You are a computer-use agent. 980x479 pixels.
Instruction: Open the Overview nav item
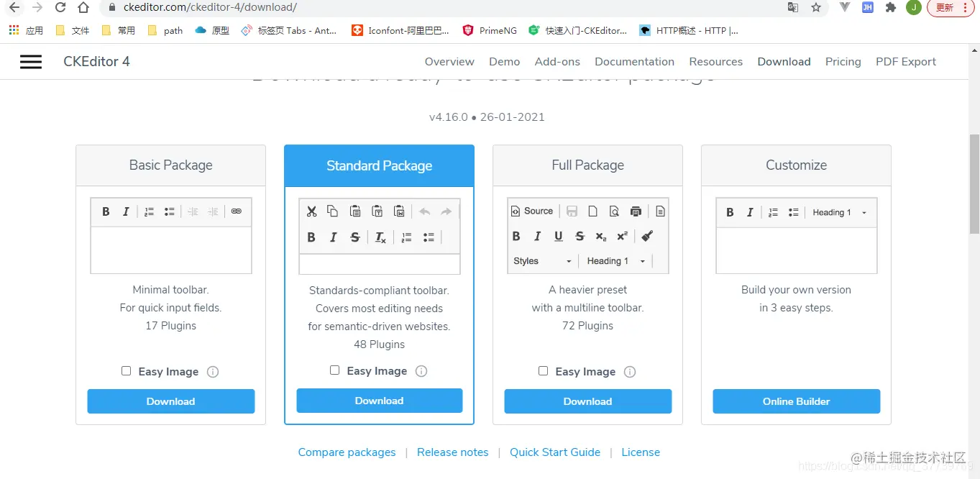click(449, 62)
